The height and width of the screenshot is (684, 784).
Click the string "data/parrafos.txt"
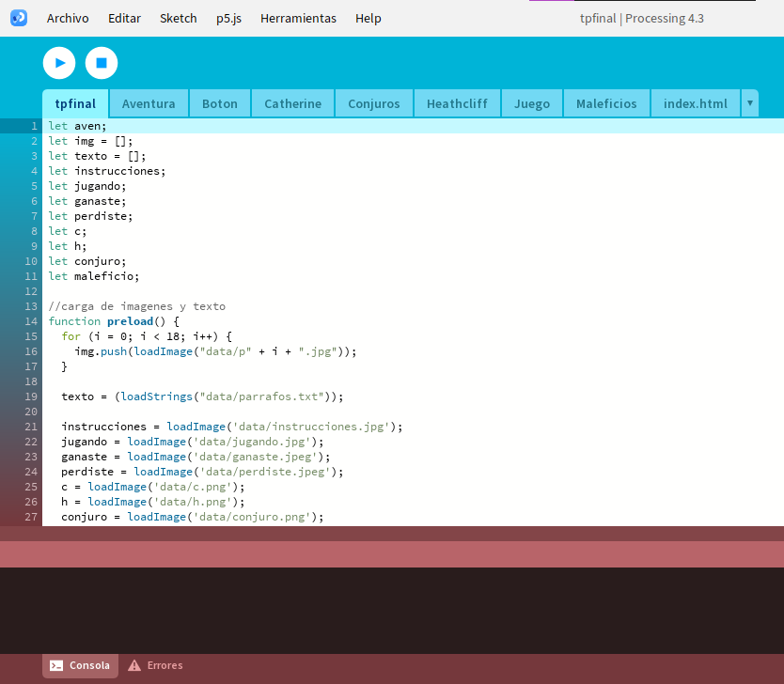tap(262, 396)
